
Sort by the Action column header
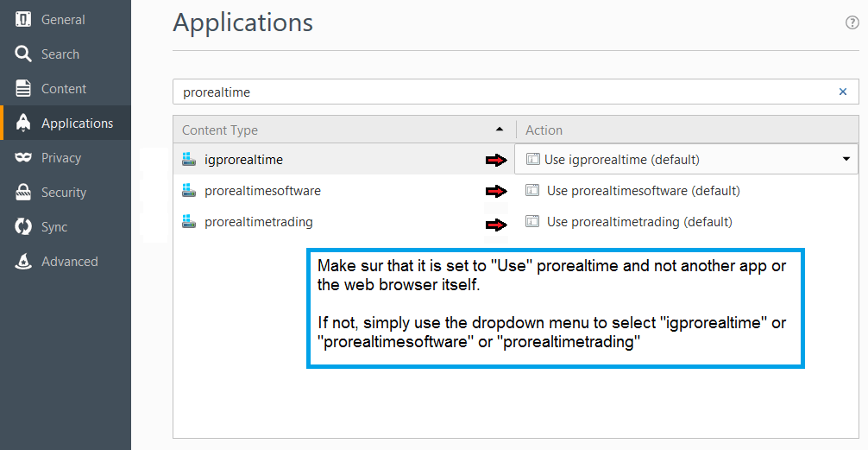687,130
